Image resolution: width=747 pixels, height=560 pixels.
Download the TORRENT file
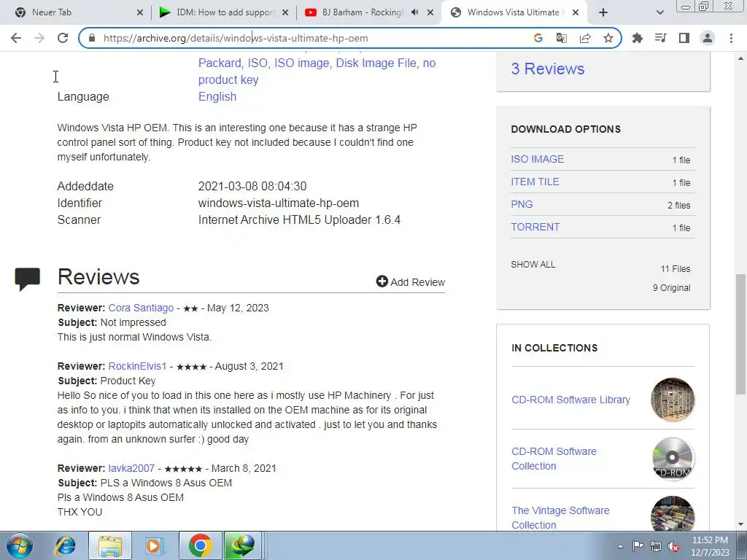click(535, 227)
